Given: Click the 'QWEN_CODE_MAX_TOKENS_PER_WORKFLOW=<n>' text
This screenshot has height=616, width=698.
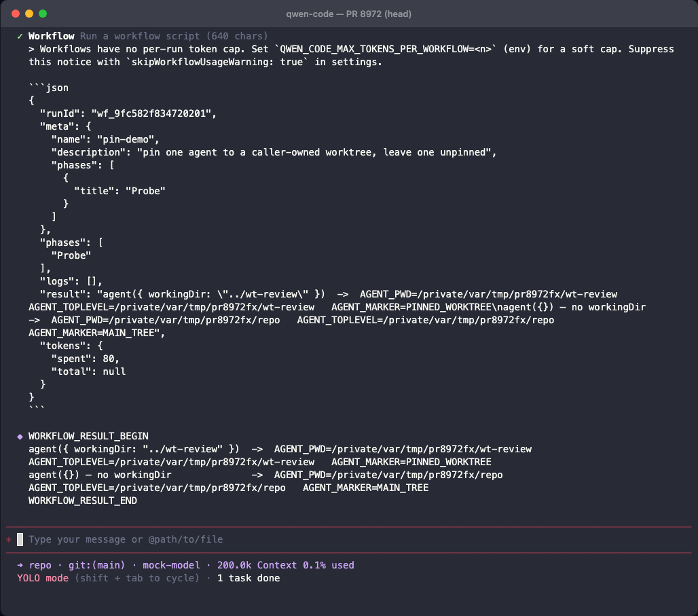Looking at the screenshot, I should coord(386,49).
